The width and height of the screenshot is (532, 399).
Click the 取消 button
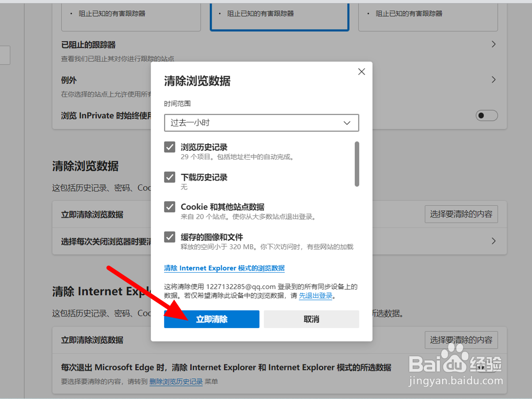point(312,319)
